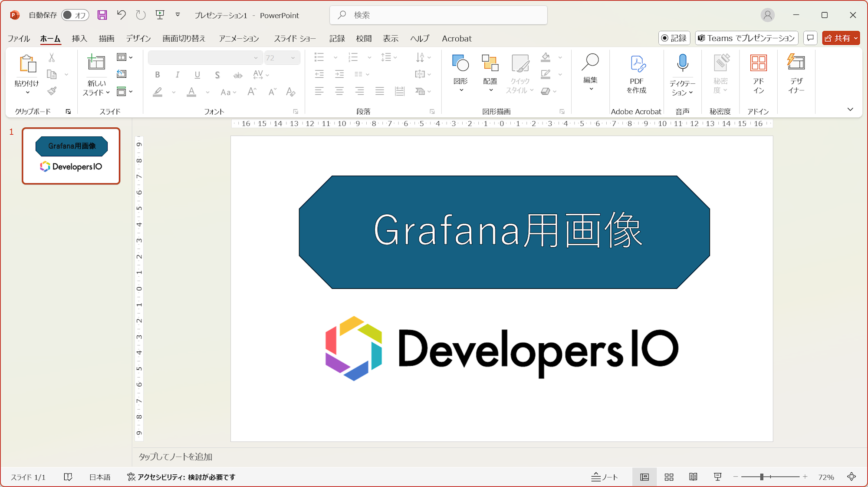
Task: Click the zoom slider handle
Action: coord(762,477)
